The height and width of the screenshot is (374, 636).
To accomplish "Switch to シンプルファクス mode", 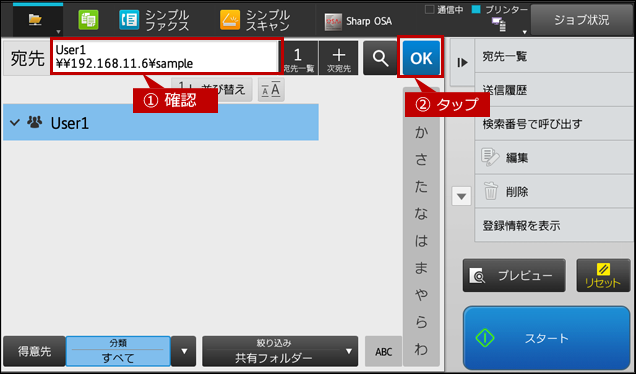I will pyautogui.click(x=154, y=20).
